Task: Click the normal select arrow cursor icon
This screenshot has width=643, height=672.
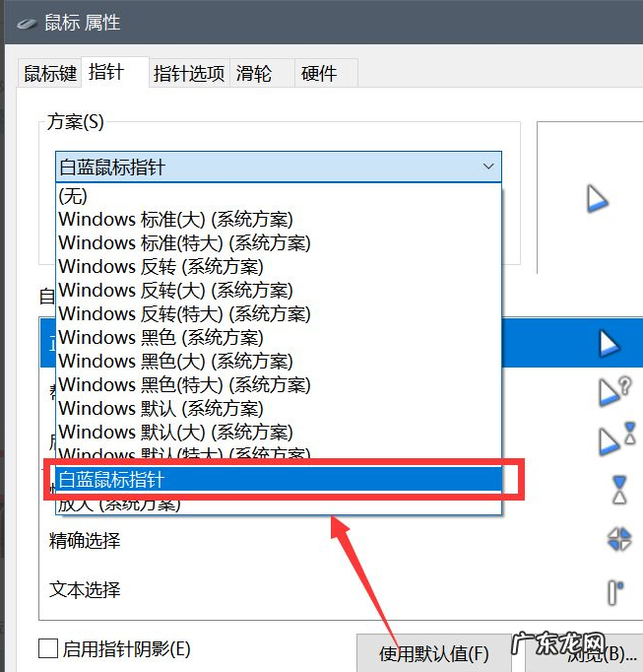Action: coord(609,343)
